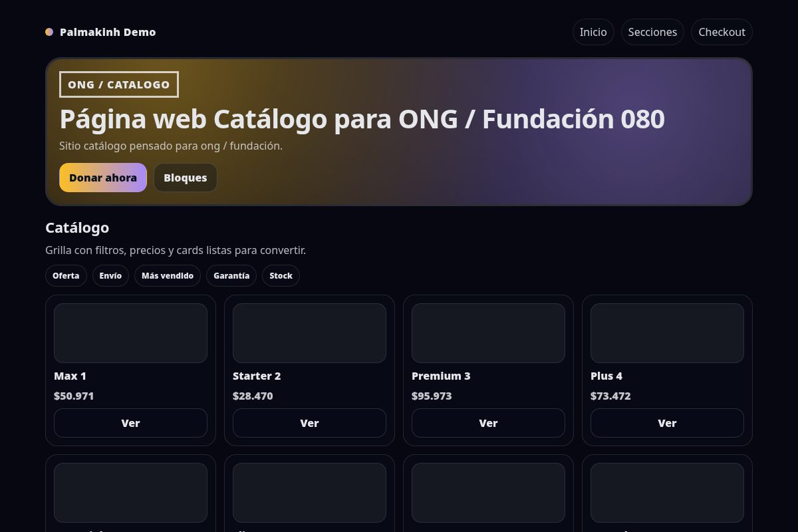Toggle the Stock filter chip
798x532 pixels.
[x=281, y=275]
